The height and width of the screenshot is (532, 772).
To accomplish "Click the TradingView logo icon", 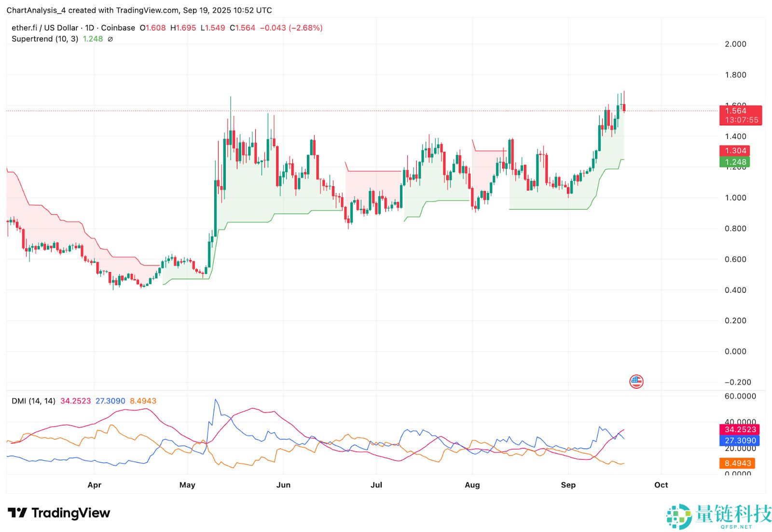I will click(x=17, y=513).
